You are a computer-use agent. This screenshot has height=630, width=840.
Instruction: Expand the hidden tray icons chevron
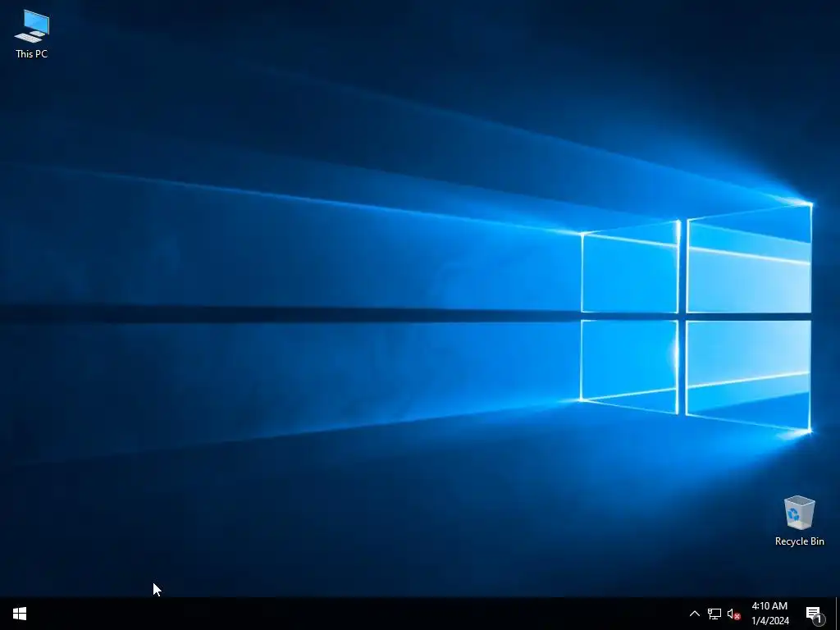click(694, 614)
